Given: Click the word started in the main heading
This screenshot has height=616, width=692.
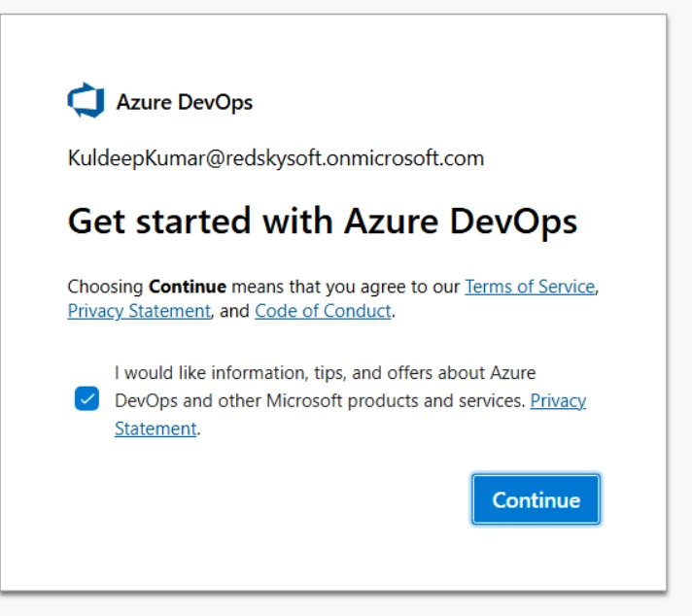Looking at the screenshot, I should tap(193, 222).
